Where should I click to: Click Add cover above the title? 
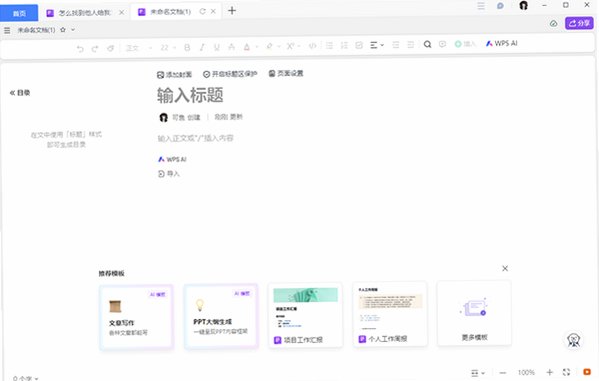click(174, 75)
